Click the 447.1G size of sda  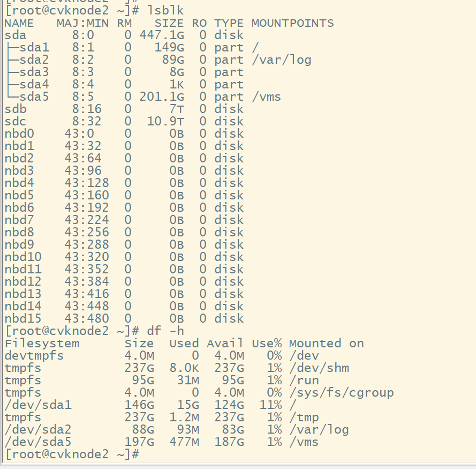[x=162, y=35]
